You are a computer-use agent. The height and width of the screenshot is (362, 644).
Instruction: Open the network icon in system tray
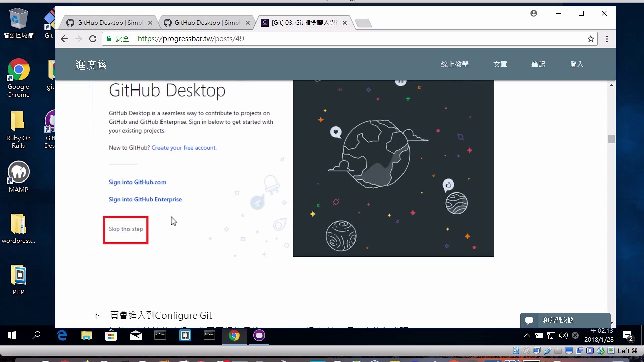(x=551, y=335)
